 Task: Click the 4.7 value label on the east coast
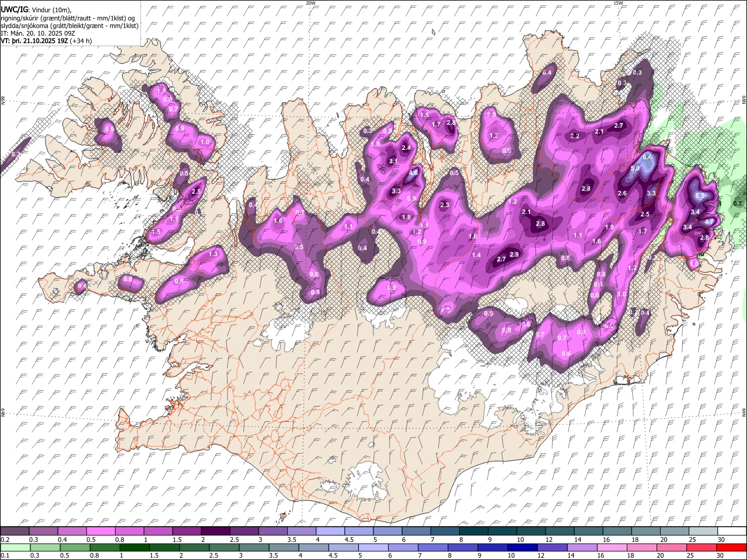point(709,222)
